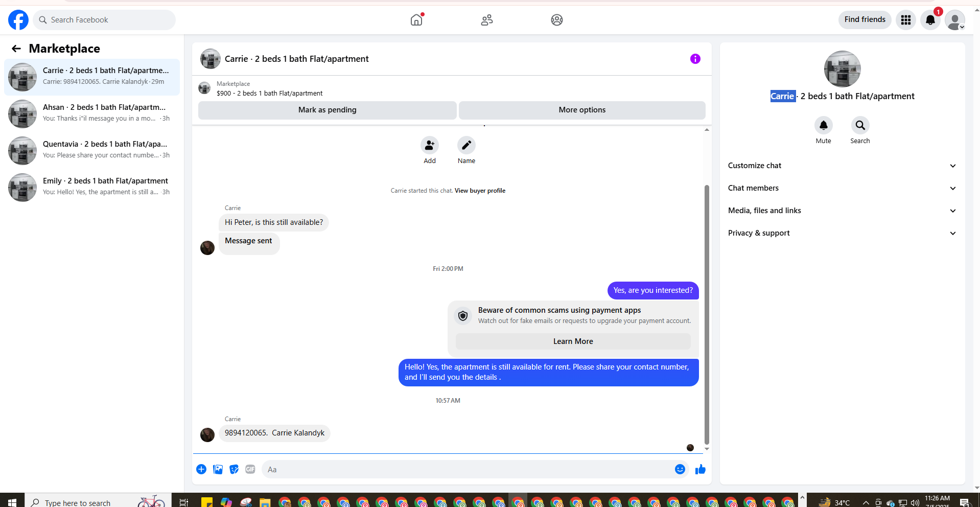980x507 pixels.
Task: Open the Windows Start button
Action: pos(12,502)
